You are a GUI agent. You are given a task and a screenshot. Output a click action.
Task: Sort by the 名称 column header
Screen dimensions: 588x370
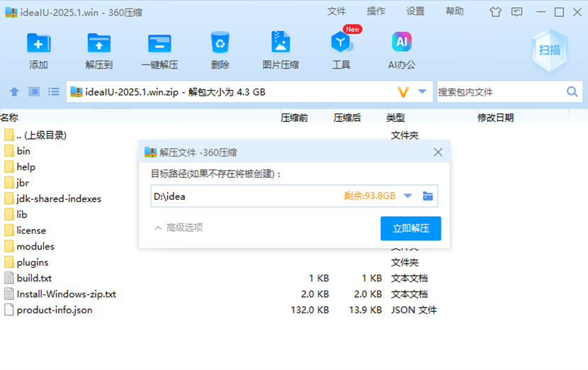(9, 118)
